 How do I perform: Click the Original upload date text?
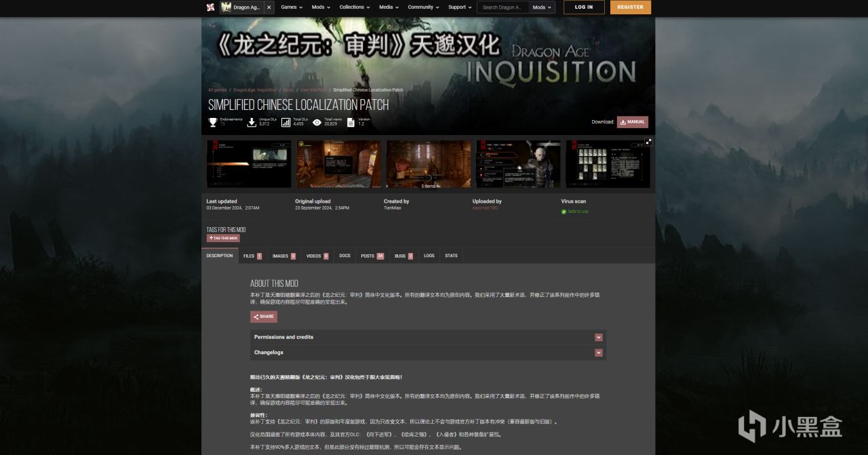[322, 208]
